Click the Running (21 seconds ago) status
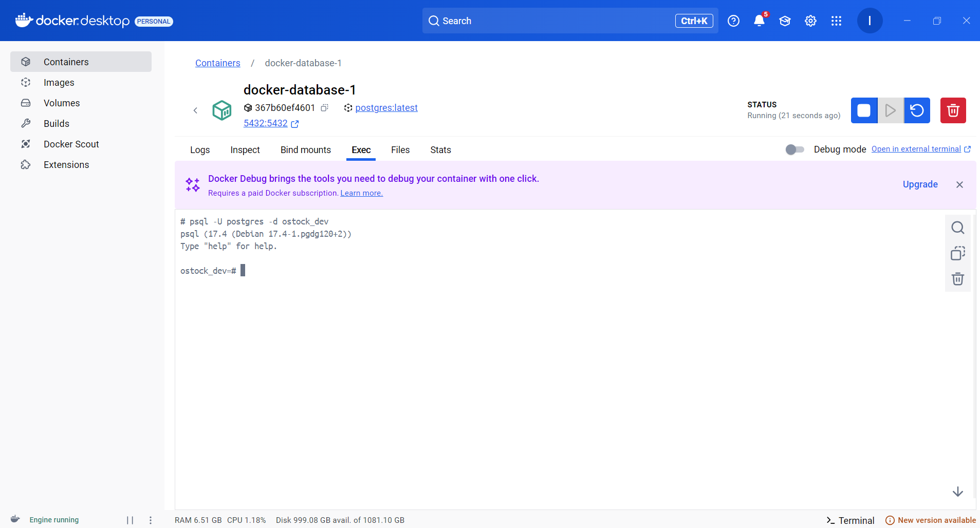The height and width of the screenshot is (528, 980). pos(794,116)
